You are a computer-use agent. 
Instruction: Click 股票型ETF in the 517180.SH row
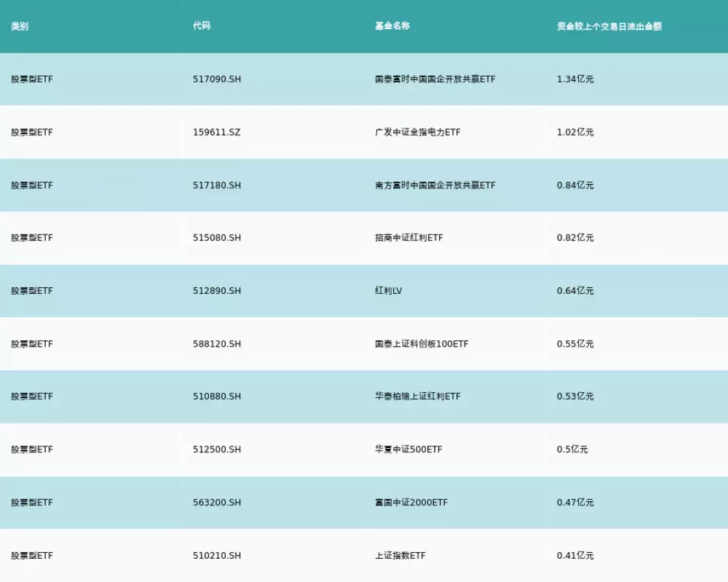coord(32,186)
